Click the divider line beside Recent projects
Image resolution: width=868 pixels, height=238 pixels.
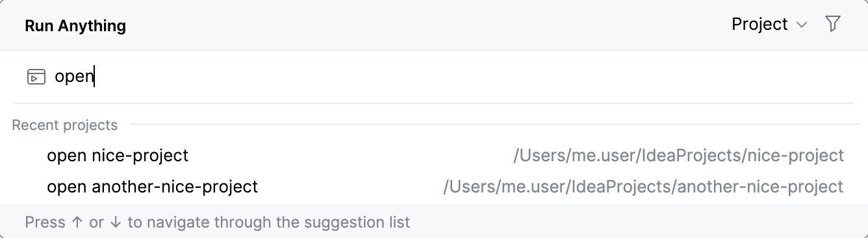(x=494, y=124)
